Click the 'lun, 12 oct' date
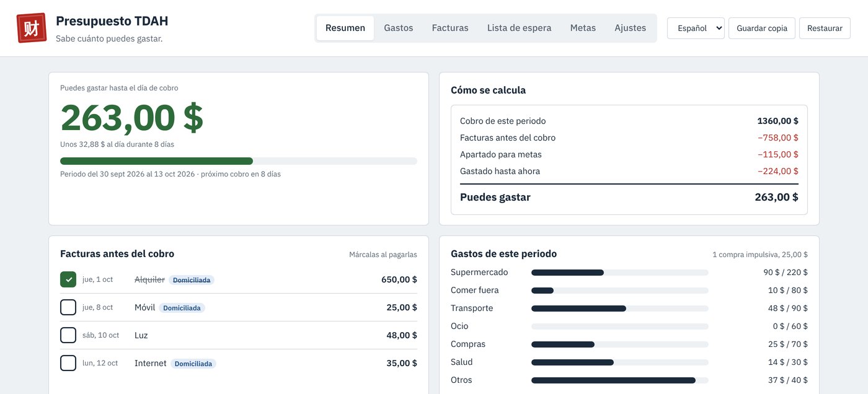This screenshot has width=868, height=394. (100, 363)
